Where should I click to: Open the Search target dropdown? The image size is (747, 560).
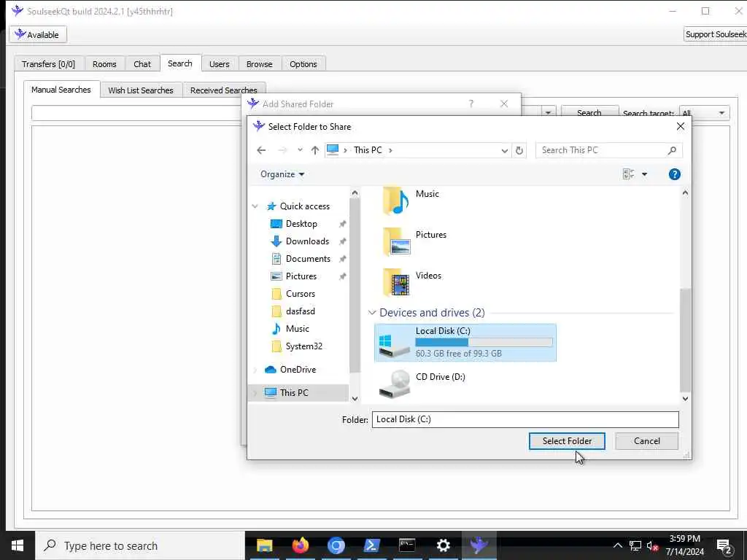coord(704,113)
